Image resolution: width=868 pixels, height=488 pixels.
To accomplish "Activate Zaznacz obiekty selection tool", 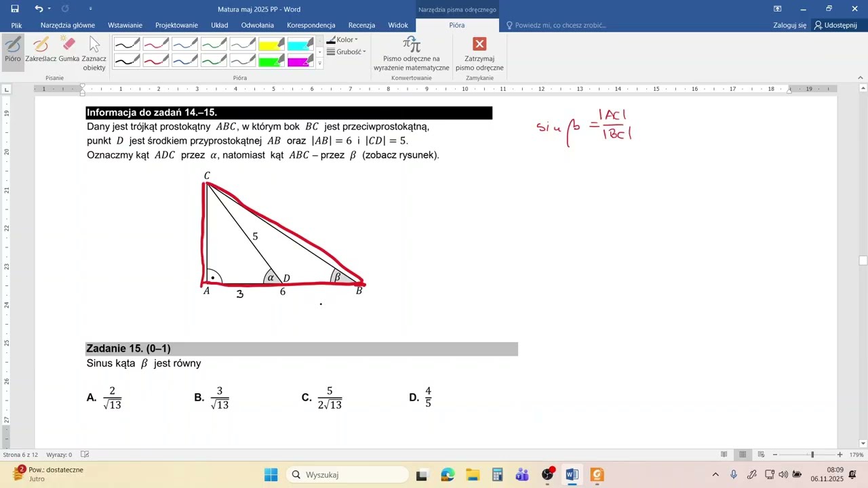I will pyautogui.click(x=94, y=54).
